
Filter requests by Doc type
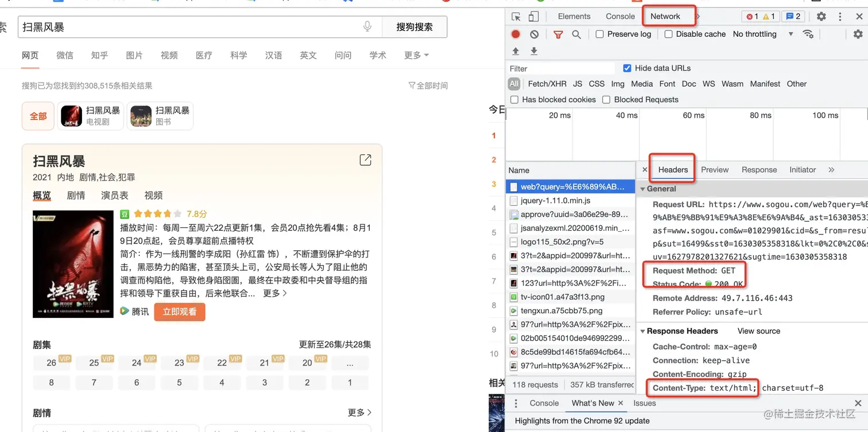[689, 84]
